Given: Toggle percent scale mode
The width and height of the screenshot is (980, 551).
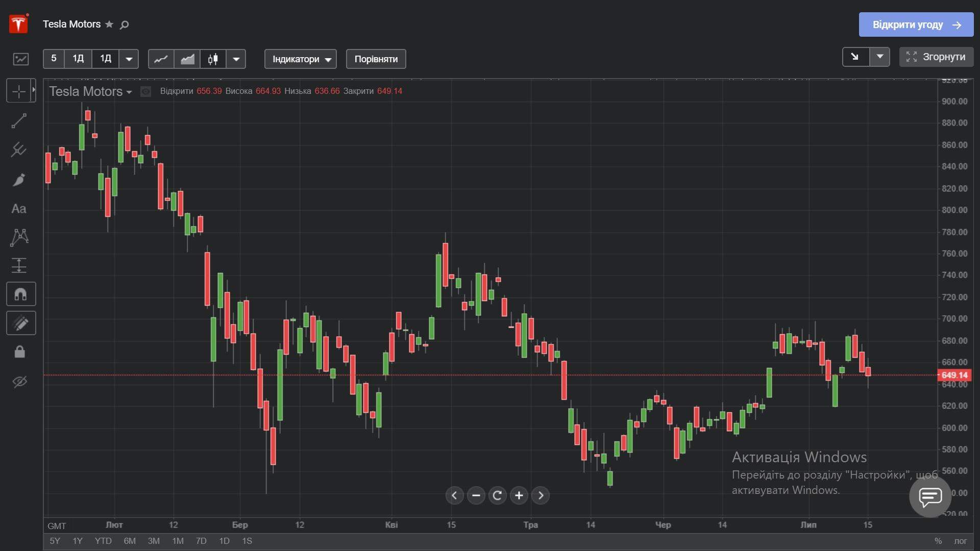Looking at the screenshot, I should 938,541.
